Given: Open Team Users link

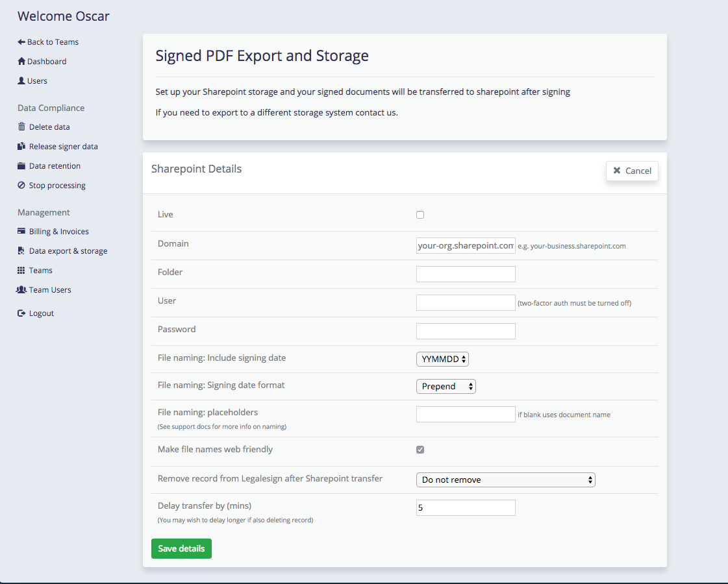Looking at the screenshot, I should tap(50, 289).
